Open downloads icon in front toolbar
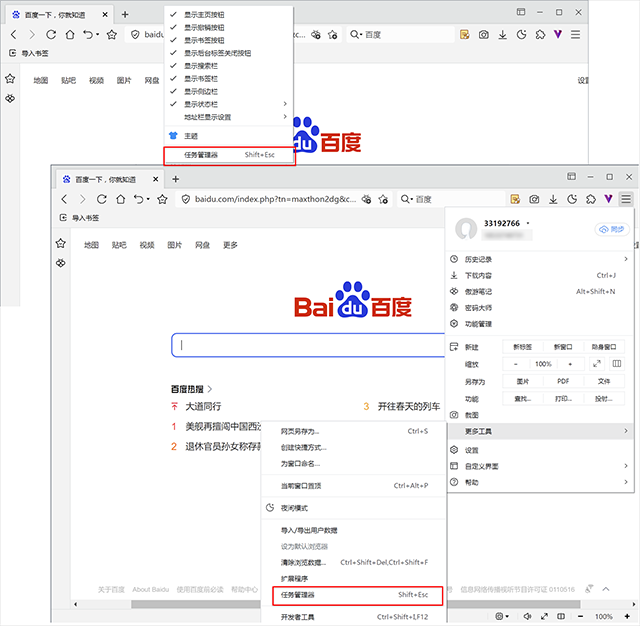640x626 pixels. pos(553,199)
